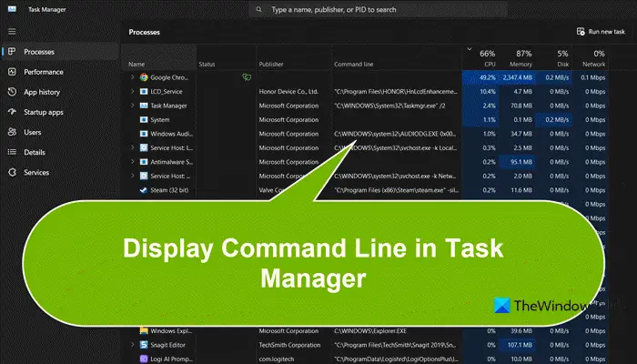This screenshot has width=637, height=364.
Task: Click the Processes sidebar icon
Action: [x=12, y=52]
